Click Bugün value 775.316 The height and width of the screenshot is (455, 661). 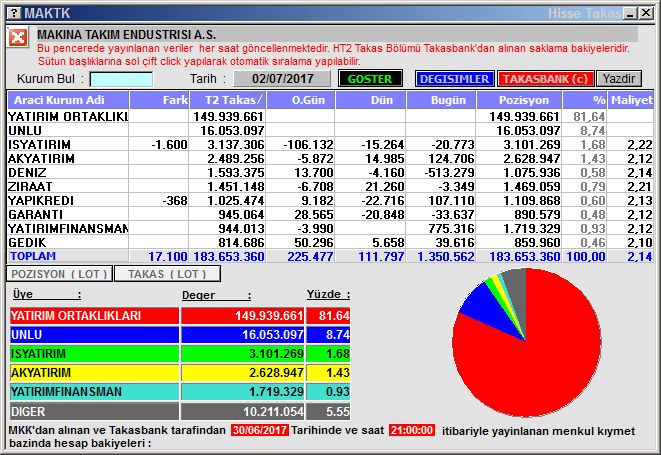tap(451, 228)
